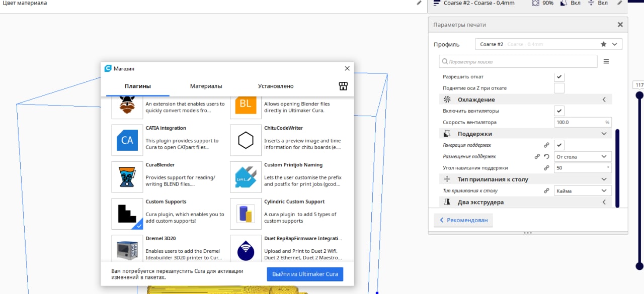
Task: Click the reset arrow for Размещение поддержек
Action: pyautogui.click(x=546, y=157)
